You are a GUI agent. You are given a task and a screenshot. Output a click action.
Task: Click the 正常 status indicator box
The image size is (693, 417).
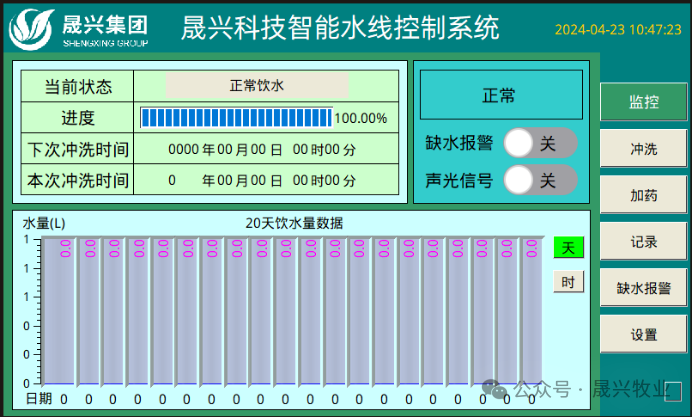pyautogui.click(x=499, y=96)
